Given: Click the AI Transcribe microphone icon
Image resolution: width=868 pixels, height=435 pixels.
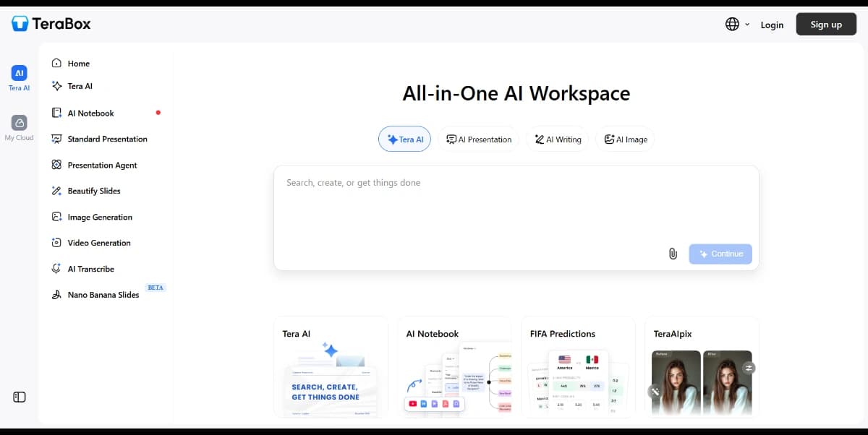Looking at the screenshot, I should click(x=56, y=269).
